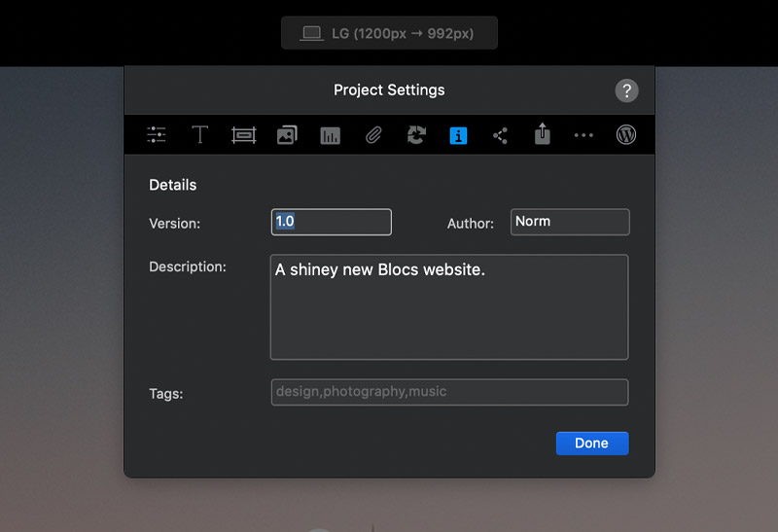Click the Description text area
The image size is (778, 532).
(449, 307)
